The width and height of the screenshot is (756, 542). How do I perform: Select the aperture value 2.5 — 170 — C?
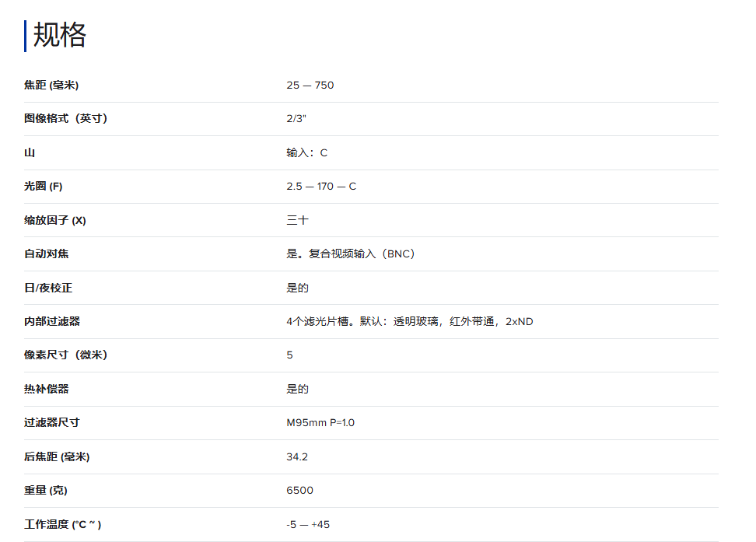(x=320, y=187)
